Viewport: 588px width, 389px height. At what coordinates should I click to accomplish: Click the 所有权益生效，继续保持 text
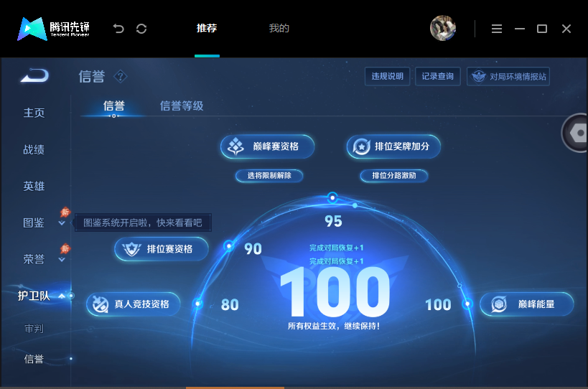point(334,326)
